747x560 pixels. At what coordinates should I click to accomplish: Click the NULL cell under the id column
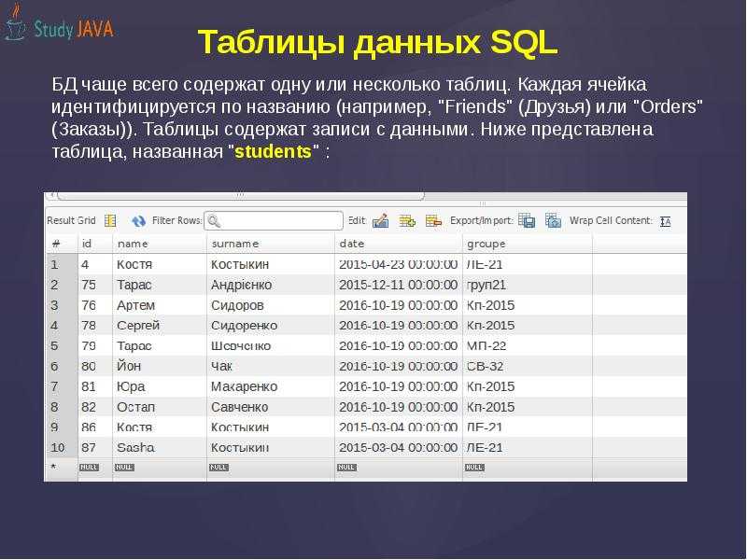click(89, 468)
